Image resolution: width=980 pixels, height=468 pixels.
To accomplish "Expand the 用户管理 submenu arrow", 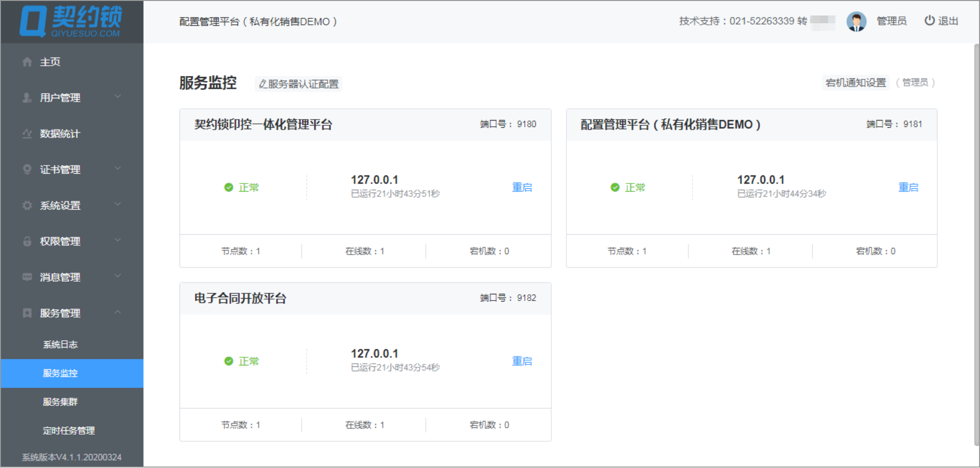I will (118, 96).
